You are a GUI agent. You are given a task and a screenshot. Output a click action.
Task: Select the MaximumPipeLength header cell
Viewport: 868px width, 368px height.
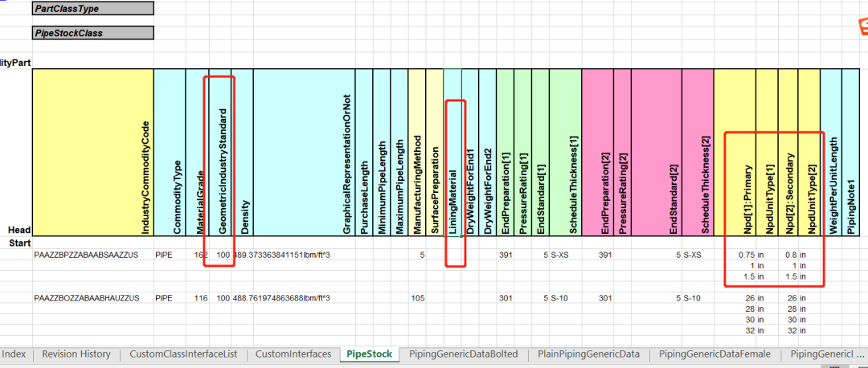tap(399, 153)
